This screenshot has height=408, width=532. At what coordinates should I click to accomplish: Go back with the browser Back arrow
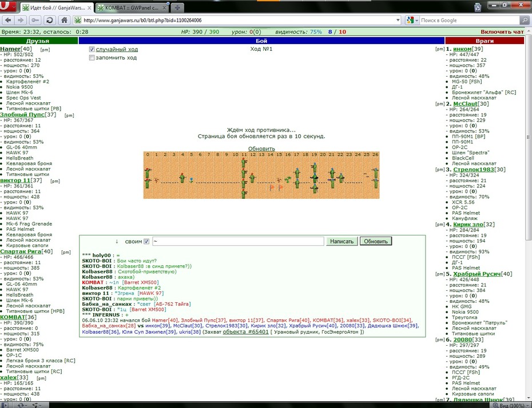pyautogui.click(x=9, y=21)
